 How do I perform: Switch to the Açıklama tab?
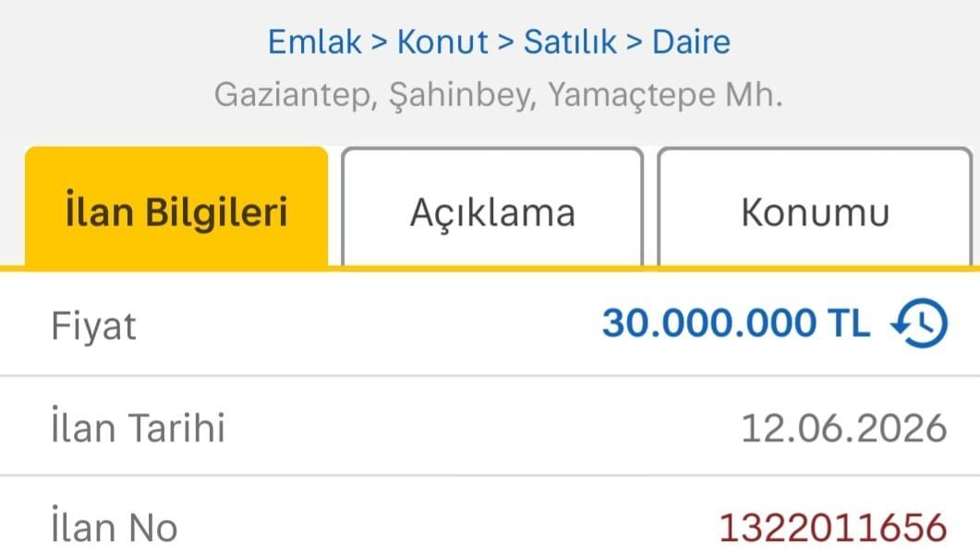pyautogui.click(x=492, y=207)
